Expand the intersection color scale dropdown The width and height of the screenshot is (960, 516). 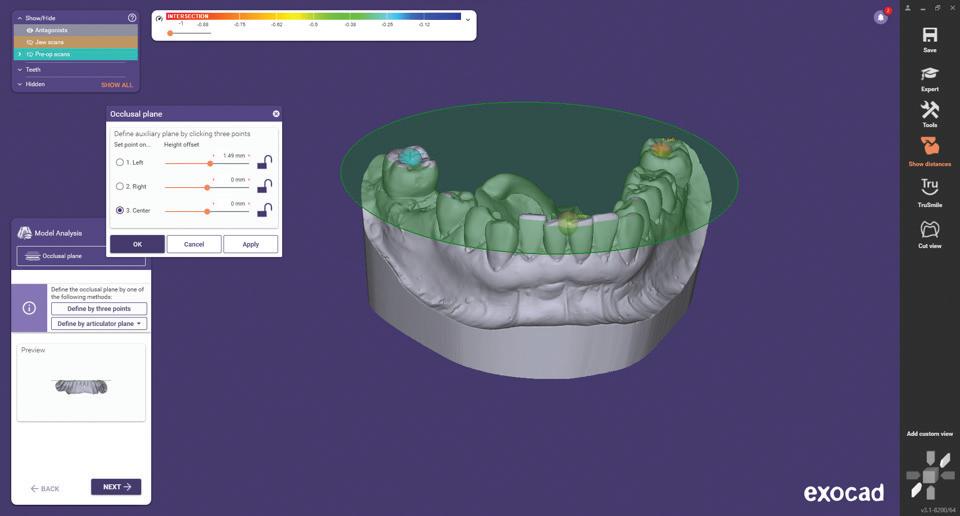(468, 20)
